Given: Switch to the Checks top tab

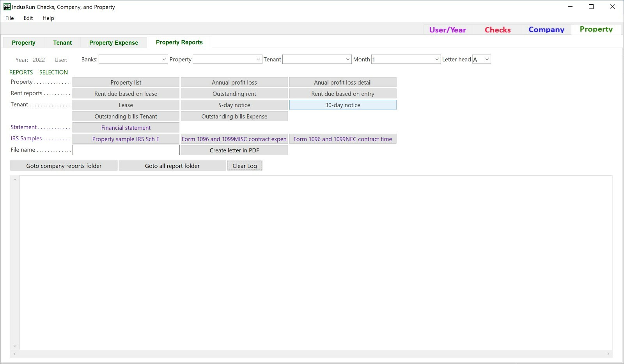Looking at the screenshot, I should point(498,30).
